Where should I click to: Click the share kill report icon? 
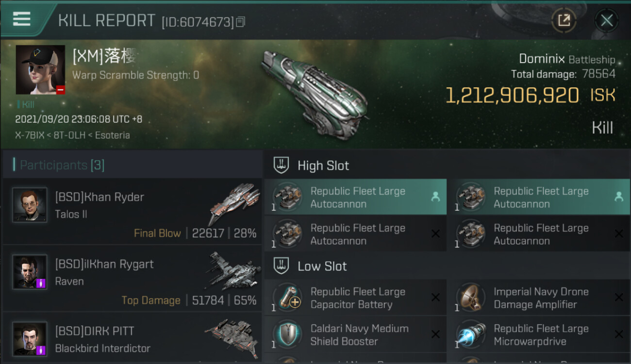[x=564, y=20]
